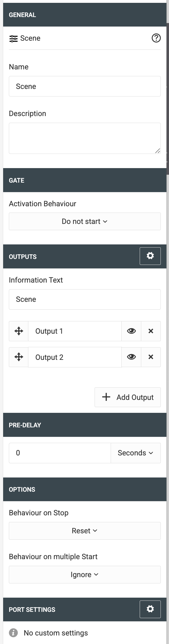Open the Seconds unit dropdown
The image size is (169, 644).
pyautogui.click(x=136, y=453)
